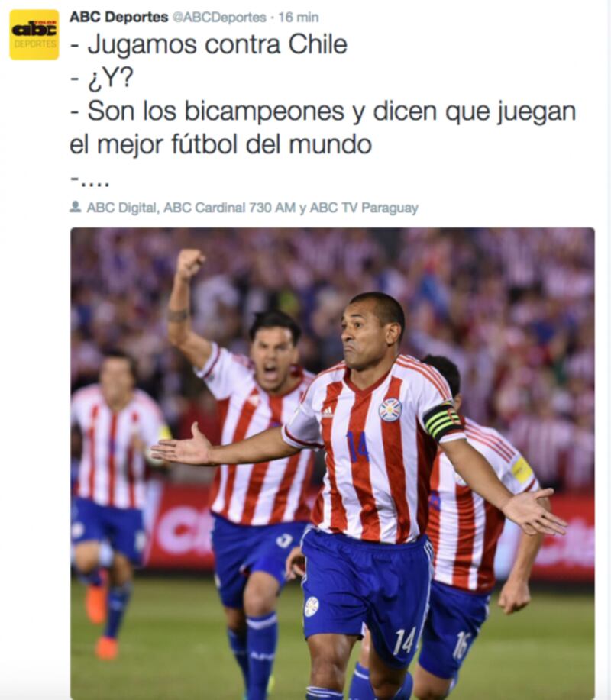Viewport: 611px width, 700px height.
Task: Click the 'el mejor fútbol del mundo' line
Action: tap(221, 144)
